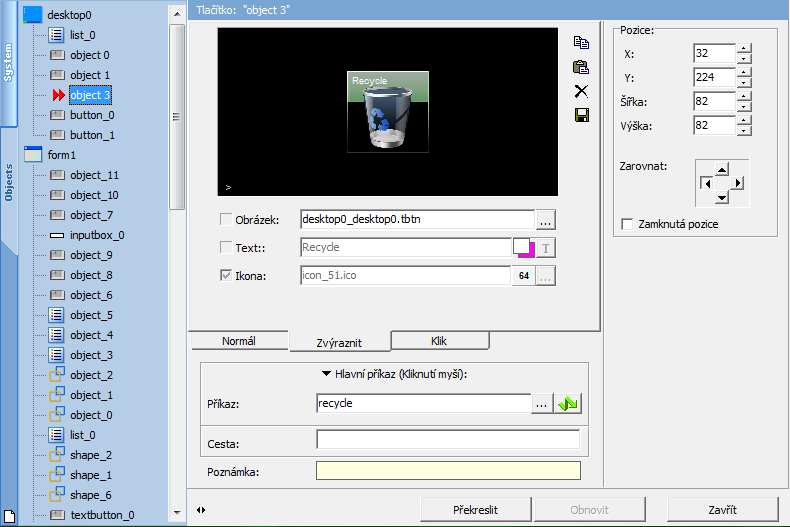Click the Obrázek filename field
This screenshot has height=527, width=790.
417,220
